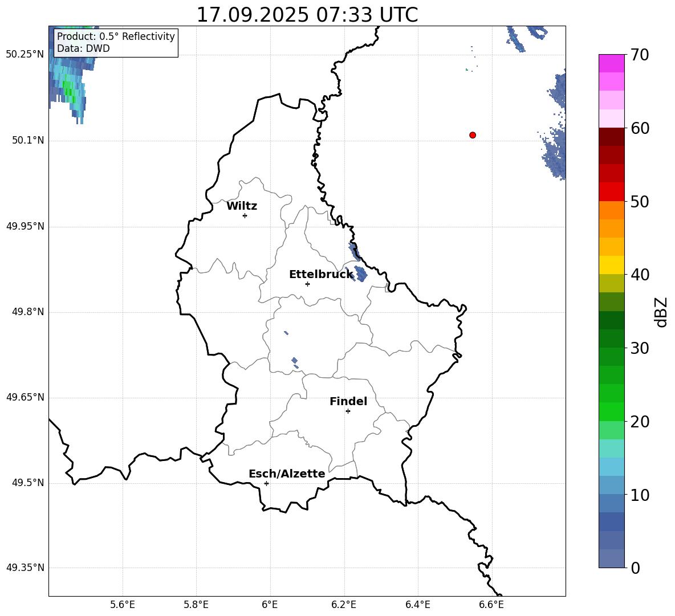Click the 5.8°E longitude label
The image size is (675, 616).
point(196,605)
